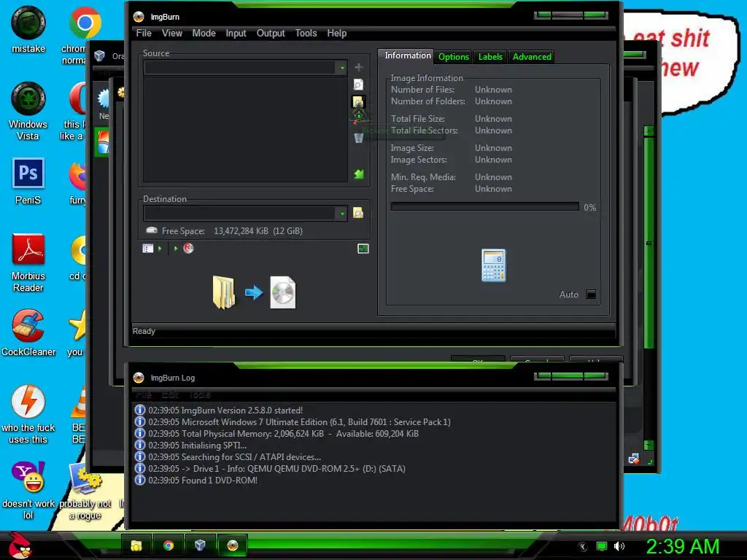Tick the Auto checkbox
The width and height of the screenshot is (747, 560).
(591, 295)
